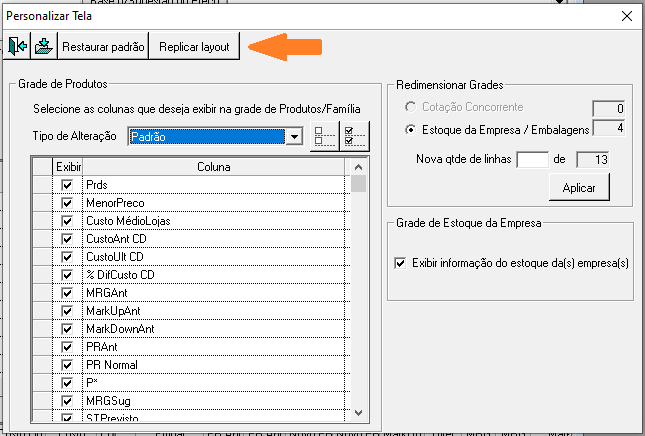Toggle the Custo MédioLojas checkbox

coord(67,221)
